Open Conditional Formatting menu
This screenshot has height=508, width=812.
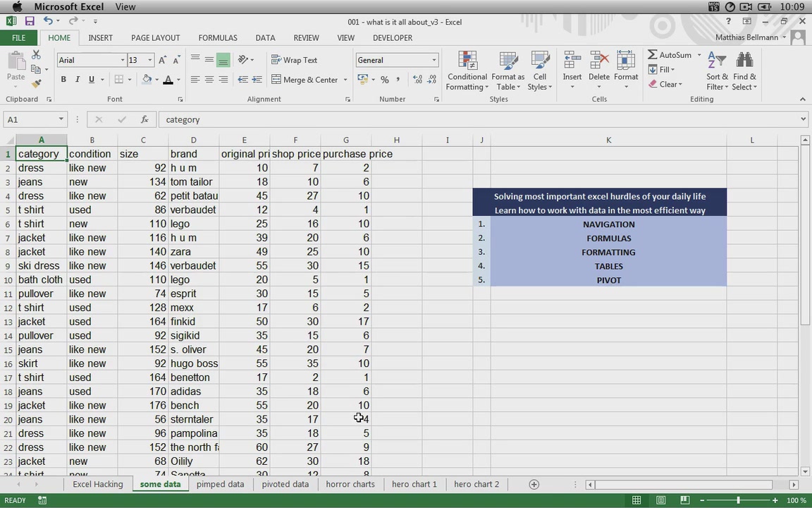pos(467,71)
